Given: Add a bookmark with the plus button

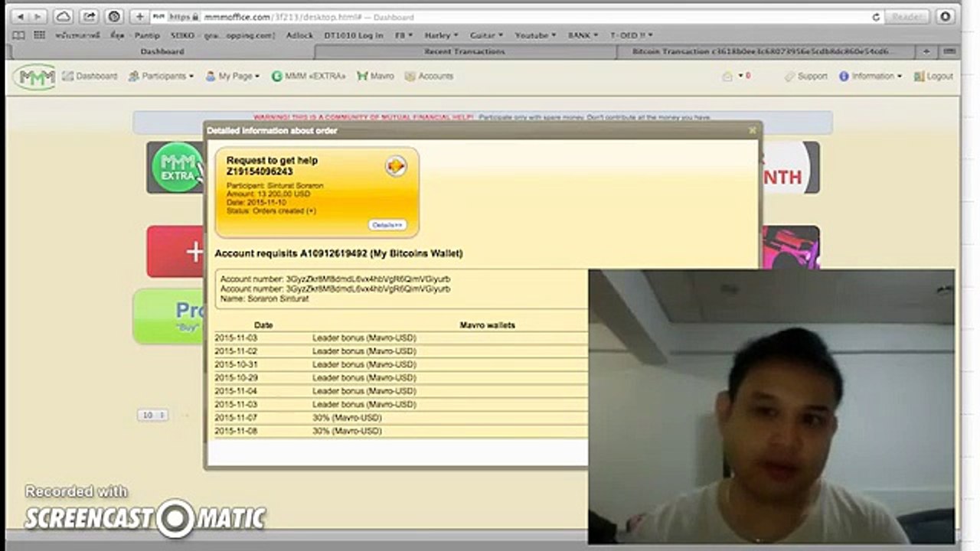Looking at the screenshot, I should tap(139, 16).
